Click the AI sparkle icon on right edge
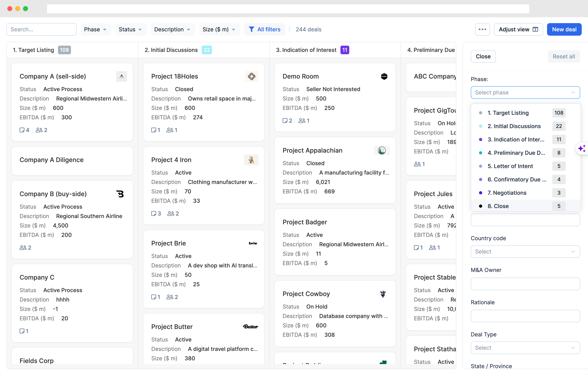The width and height of the screenshot is (588, 375). coord(582,149)
